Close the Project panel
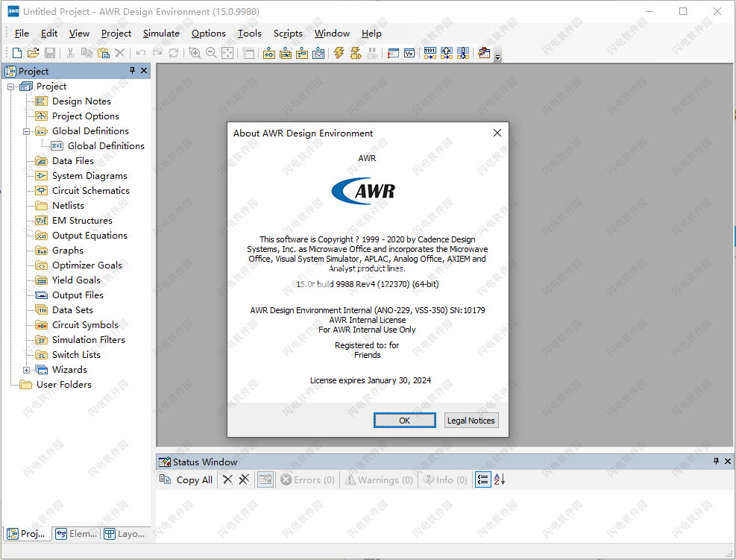The image size is (736, 560). [x=144, y=70]
